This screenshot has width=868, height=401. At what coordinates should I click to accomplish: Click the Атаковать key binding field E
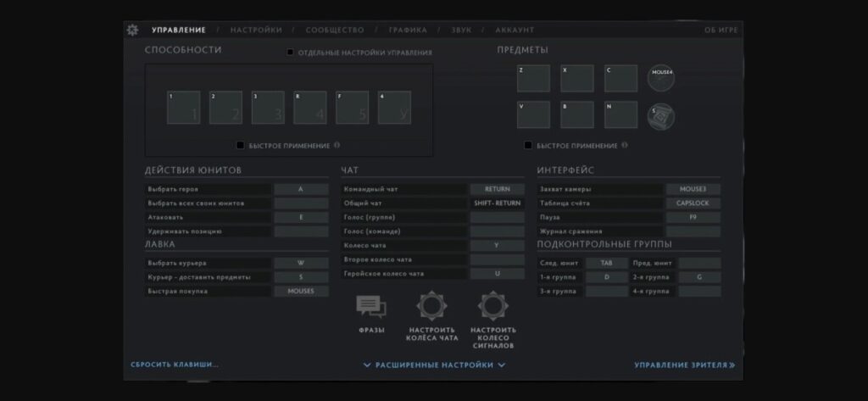click(300, 217)
